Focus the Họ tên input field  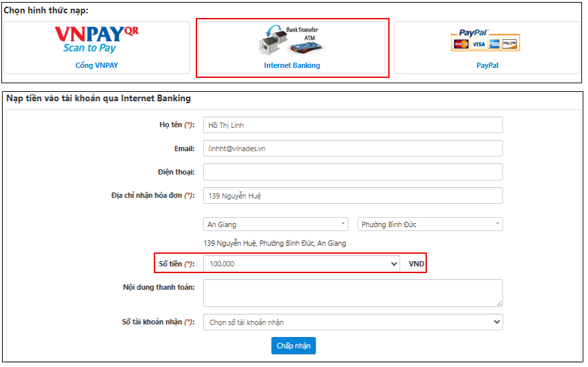353,125
